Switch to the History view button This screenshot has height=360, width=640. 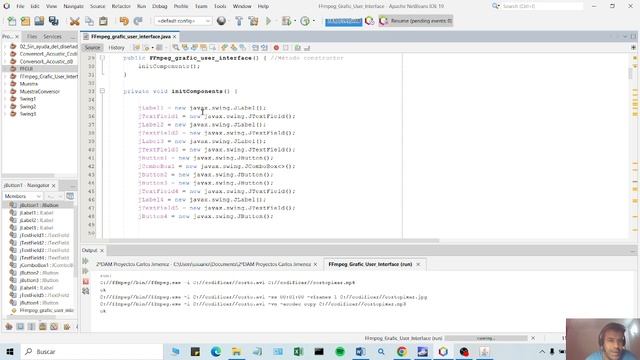pos(116,48)
